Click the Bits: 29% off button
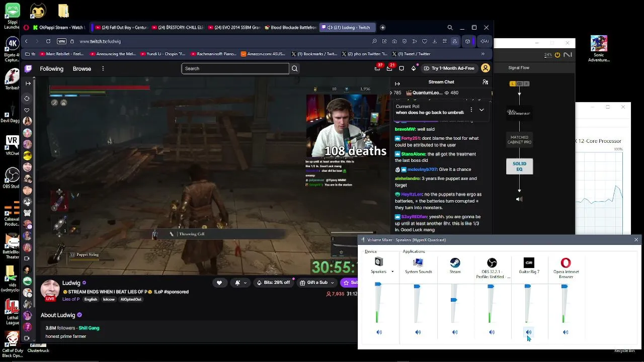Image resolution: width=644 pixels, height=362 pixels. pyautogui.click(x=273, y=283)
